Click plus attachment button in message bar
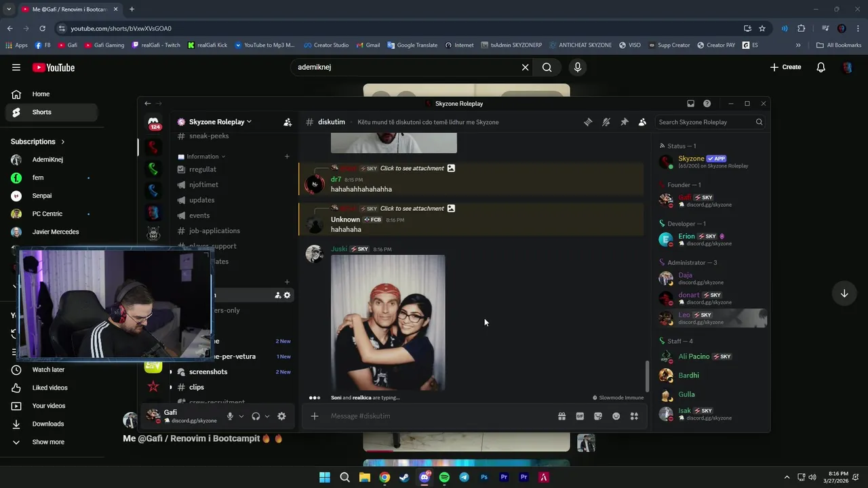Screen dimensions: 868x488 click(x=315, y=416)
